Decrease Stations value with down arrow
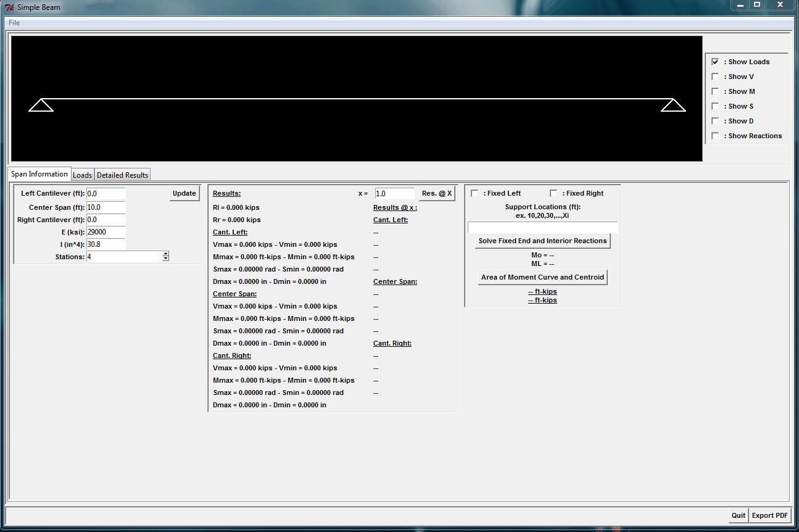Image resolution: width=799 pixels, height=532 pixels. pyautogui.click(x=165, y=259)
